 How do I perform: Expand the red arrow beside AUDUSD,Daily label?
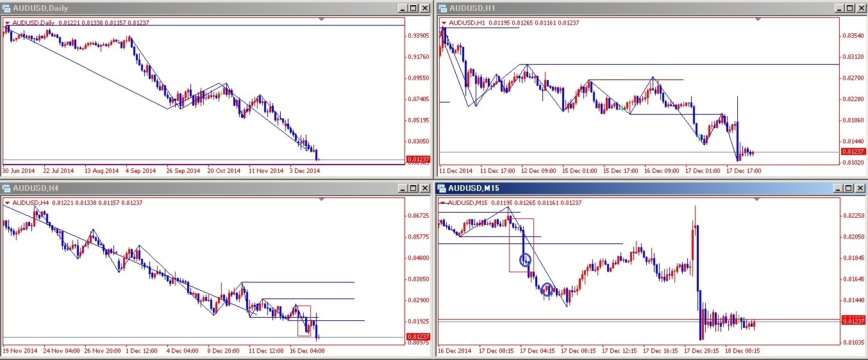click(x=8, y=23)
